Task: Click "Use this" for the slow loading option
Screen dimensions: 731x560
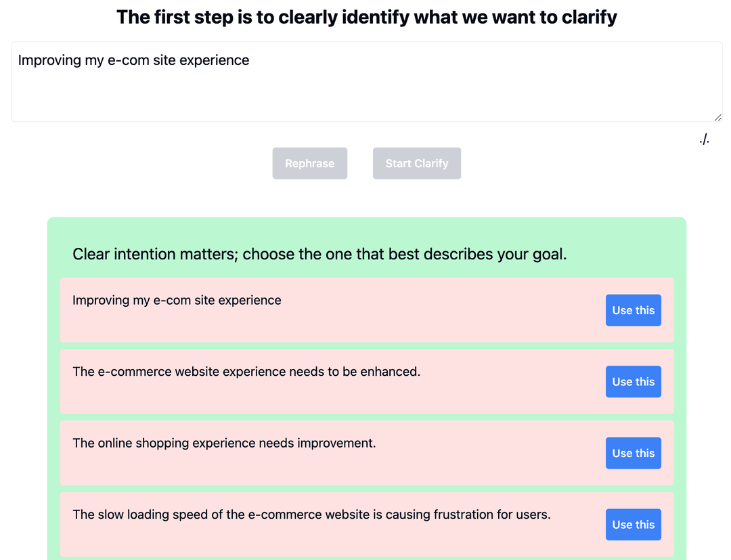Action: (633, 524)
